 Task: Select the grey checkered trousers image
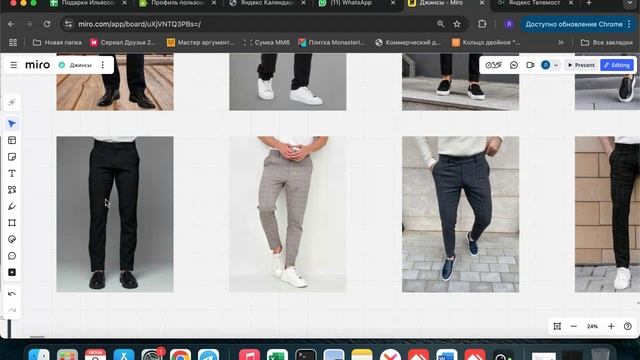click(x=287, y=214)
